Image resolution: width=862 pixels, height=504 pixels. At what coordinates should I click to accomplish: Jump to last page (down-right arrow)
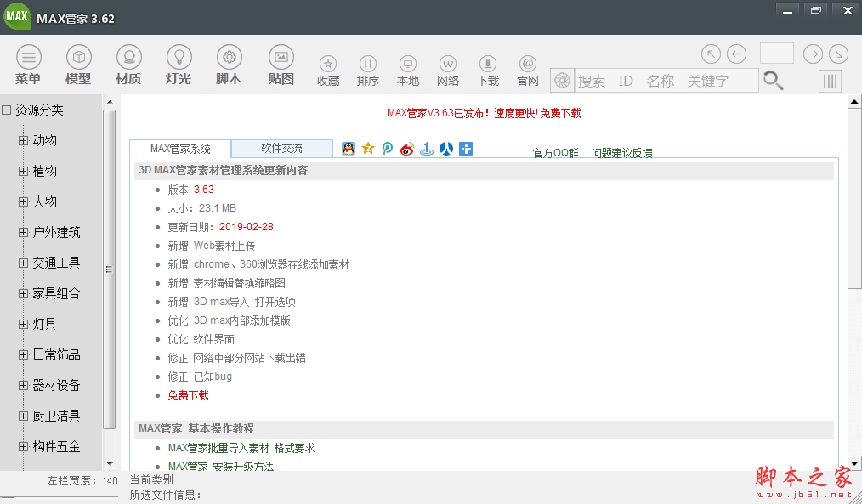coord(839,54)
